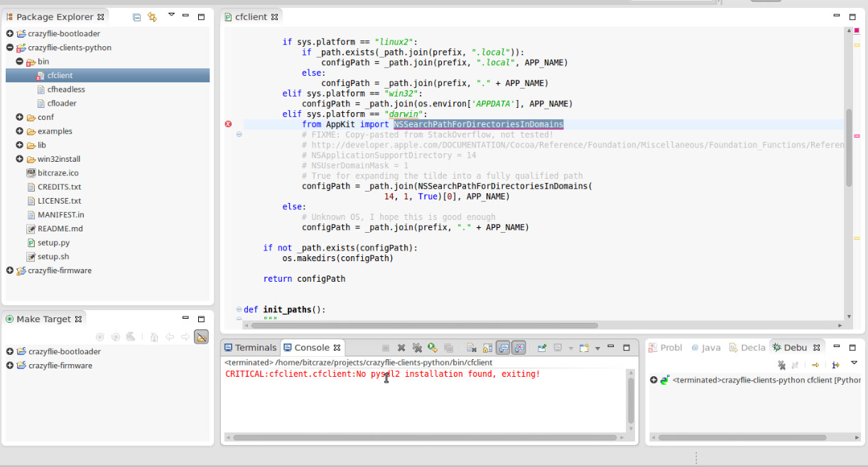868x467 pixels.
Task: Pin the Console view
Action: [x=542, y=348]
